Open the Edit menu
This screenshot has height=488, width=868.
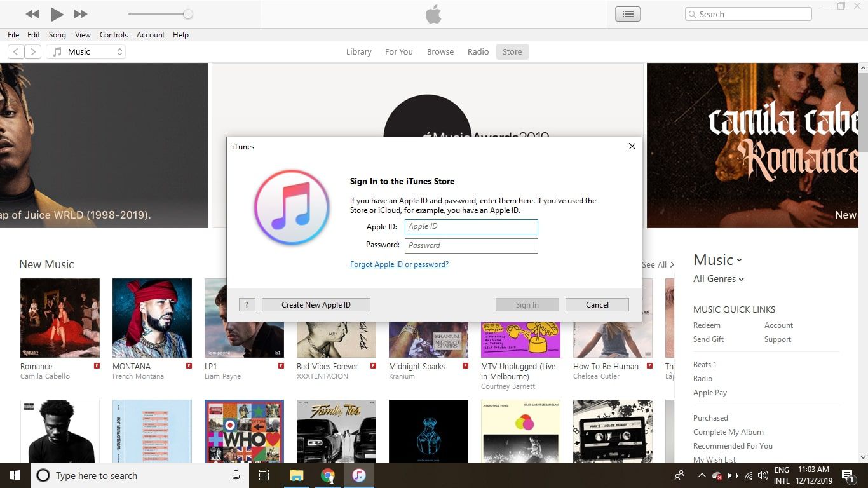click(34, 35)
